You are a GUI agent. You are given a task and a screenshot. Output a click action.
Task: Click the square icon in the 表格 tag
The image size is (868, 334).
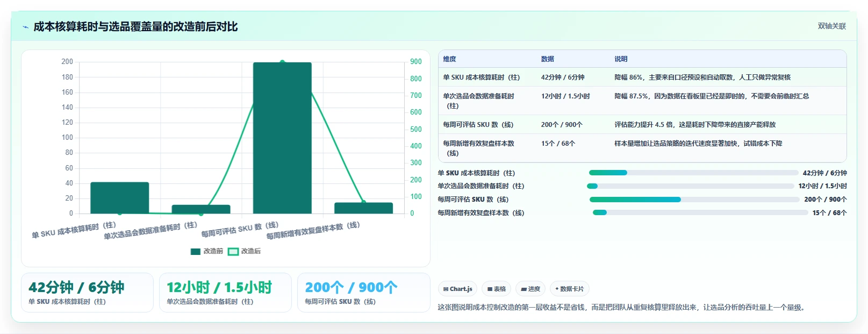[x=490, y=289]
